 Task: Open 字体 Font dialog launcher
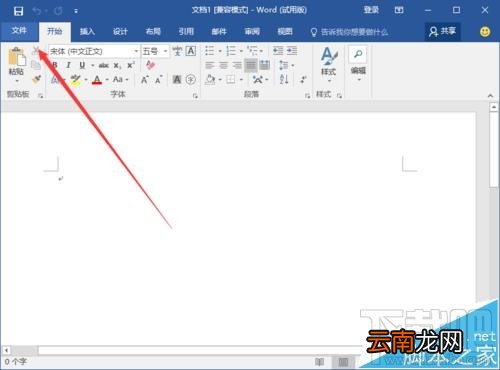click(195, 96)
